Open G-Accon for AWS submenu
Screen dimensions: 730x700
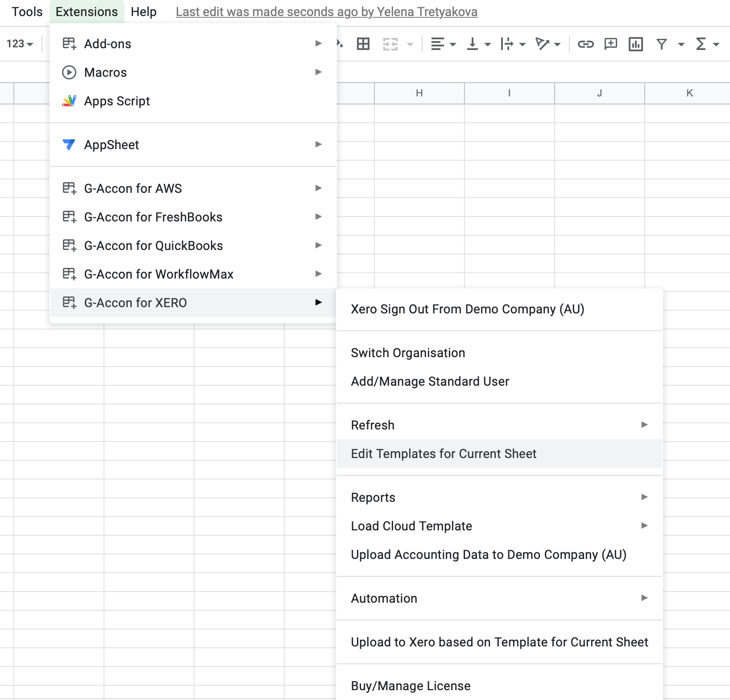[x=193, y=188]
